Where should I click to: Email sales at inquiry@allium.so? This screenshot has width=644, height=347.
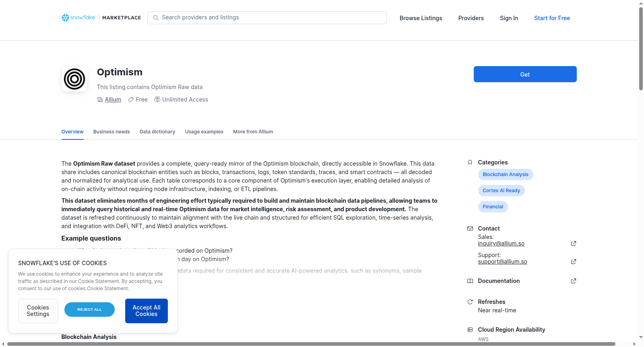coord(501,243)
